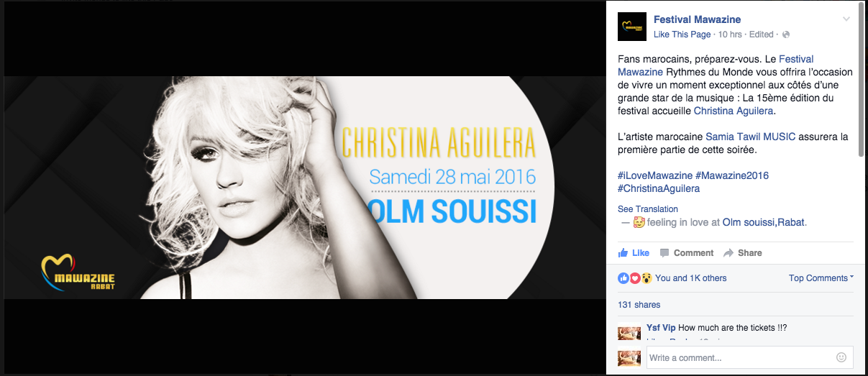
Task: Click See Translation link
Action: 648,209
